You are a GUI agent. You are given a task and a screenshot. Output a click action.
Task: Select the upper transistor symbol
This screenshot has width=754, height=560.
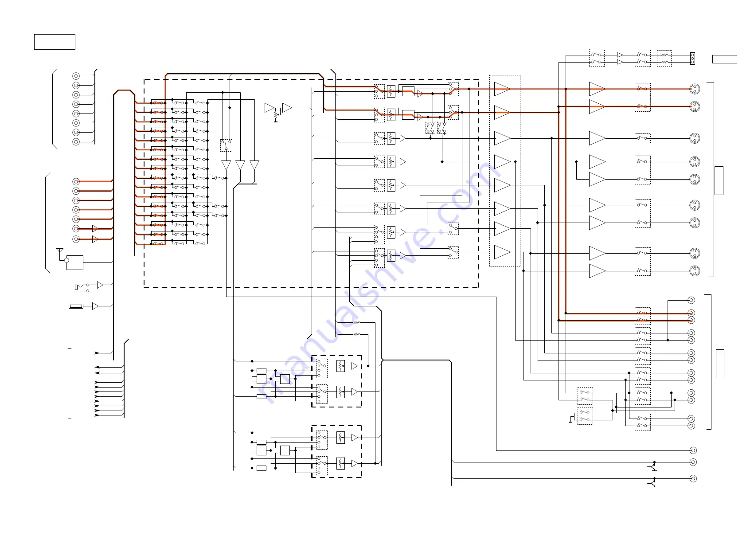click(x=652, y=466)
